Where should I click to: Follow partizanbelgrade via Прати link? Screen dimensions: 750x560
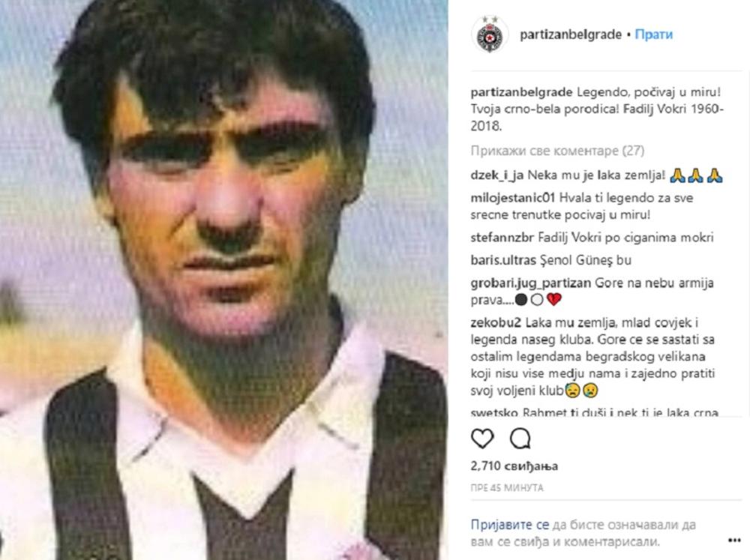coord(653,34)
